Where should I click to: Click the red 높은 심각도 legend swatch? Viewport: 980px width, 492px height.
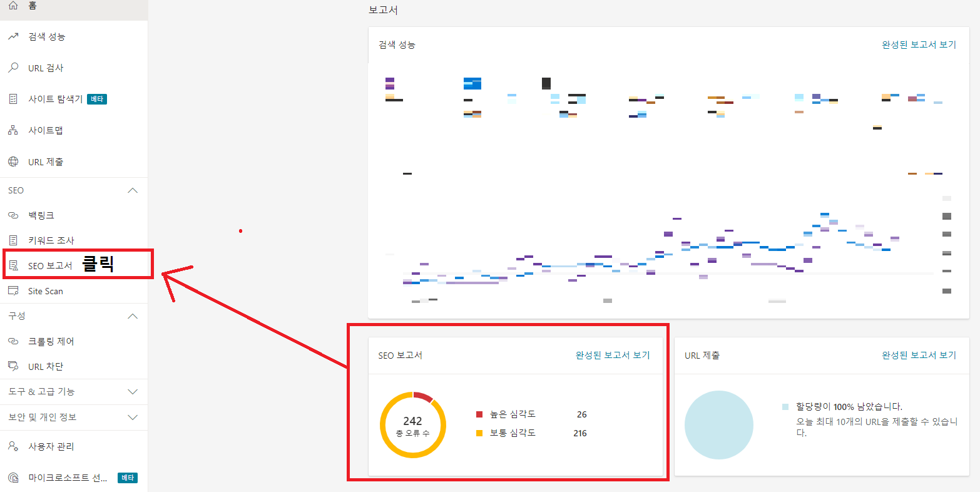tap(479, 414)
